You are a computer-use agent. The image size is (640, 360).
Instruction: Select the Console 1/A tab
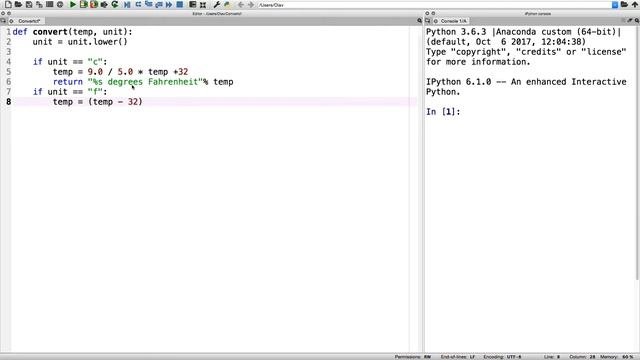pyautogui.click(x=451, y=21)
